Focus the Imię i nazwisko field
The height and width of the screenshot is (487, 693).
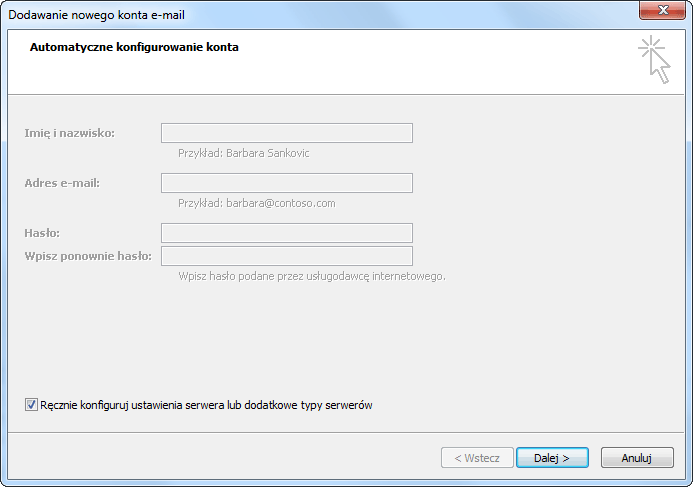point(287,133)
